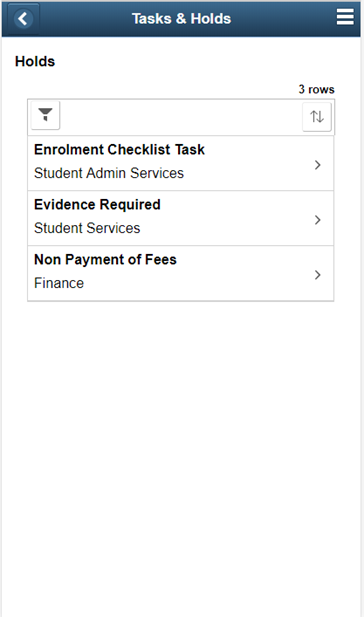Viewport: 364px width, 617px height.
Task: Click the Holds section heading
Action: [35, 61]
